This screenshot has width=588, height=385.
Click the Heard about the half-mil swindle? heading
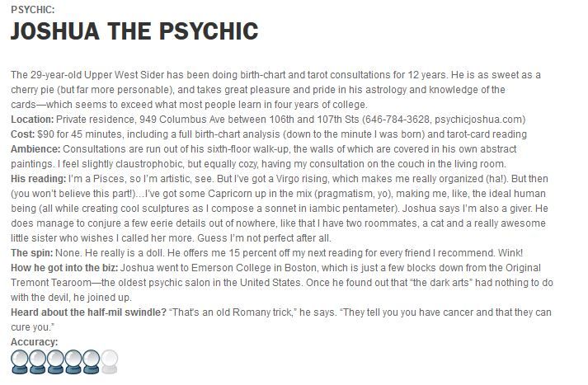point(88,312)
